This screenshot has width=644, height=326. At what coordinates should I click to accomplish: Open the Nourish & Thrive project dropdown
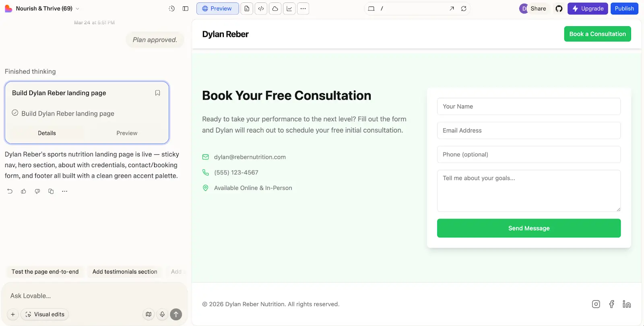tap(47, 8)
